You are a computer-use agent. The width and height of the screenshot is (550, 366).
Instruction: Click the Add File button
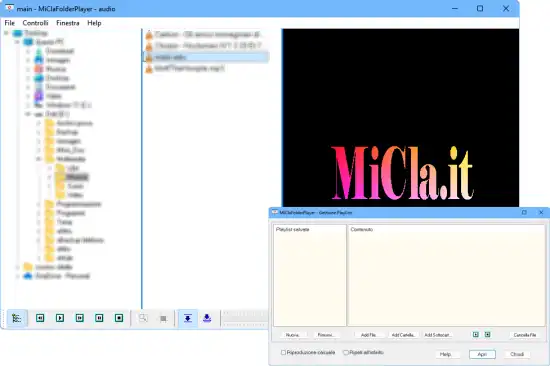(x=368, y=335)
